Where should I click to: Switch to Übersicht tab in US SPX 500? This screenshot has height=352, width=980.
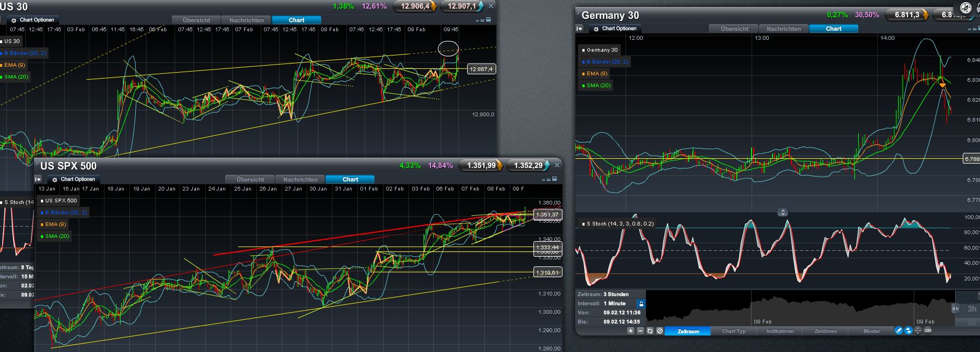coord(251,179)
